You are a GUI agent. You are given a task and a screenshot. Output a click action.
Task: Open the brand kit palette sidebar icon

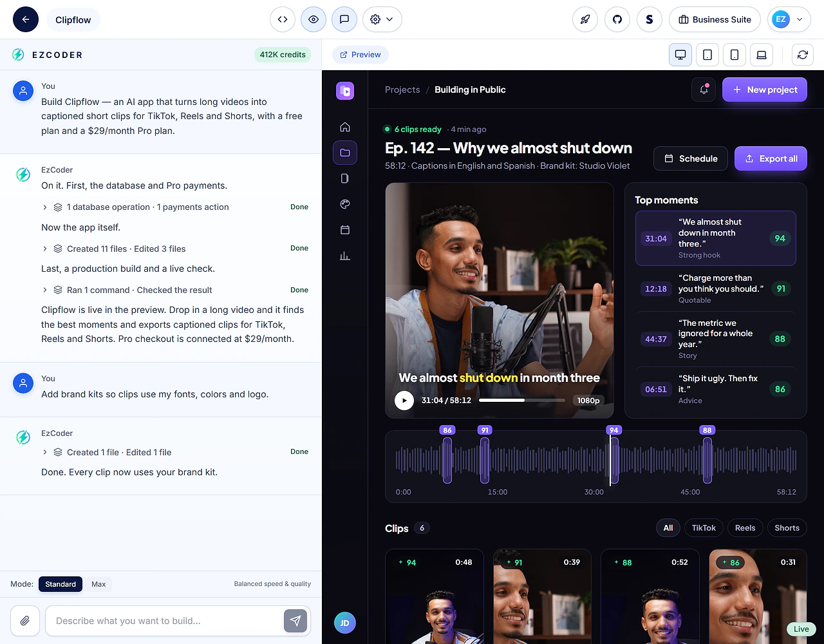(x=345, y=204)
